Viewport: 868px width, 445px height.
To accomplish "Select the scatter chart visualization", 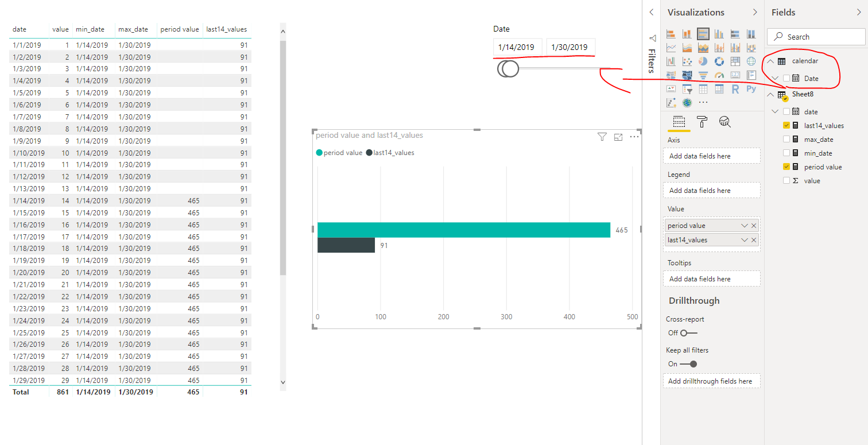I will point(687,61).
